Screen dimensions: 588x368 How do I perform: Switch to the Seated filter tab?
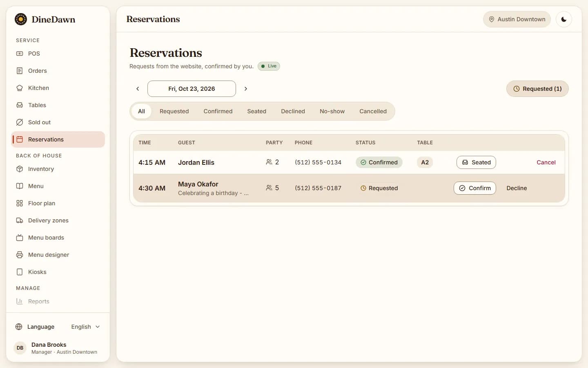[x=257, y=111]
